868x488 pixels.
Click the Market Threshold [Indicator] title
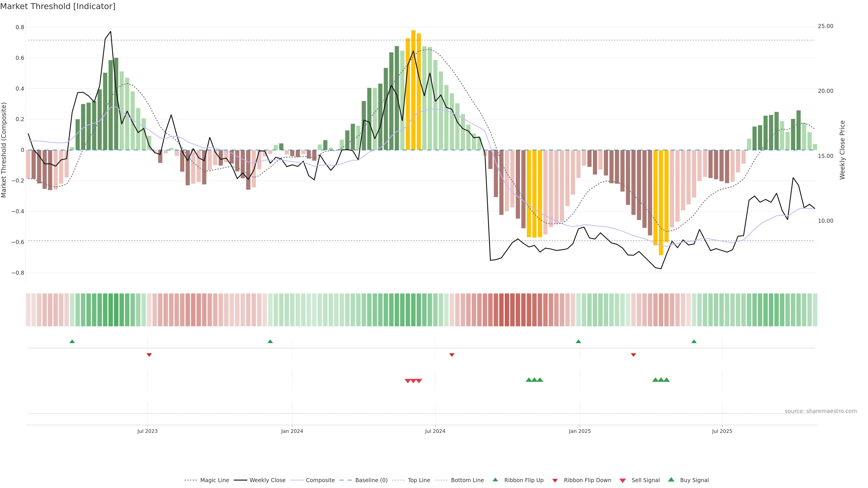tap(58, 6)
